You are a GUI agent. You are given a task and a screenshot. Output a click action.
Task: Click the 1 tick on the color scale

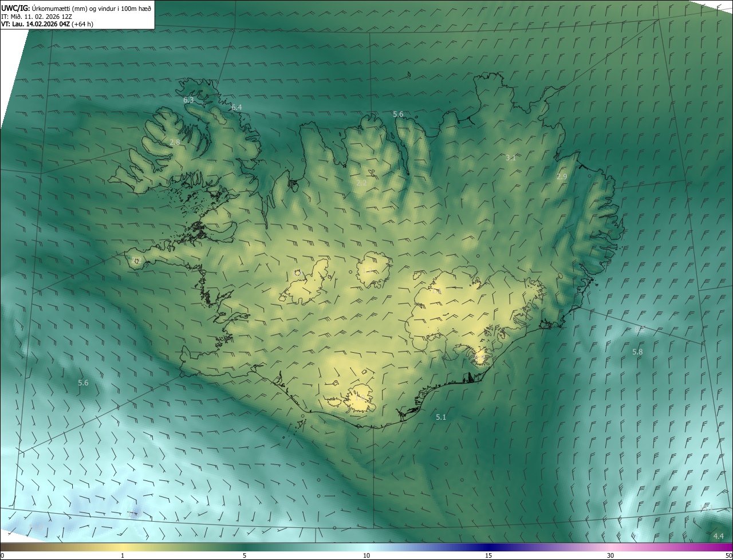[x=123, y=555]
